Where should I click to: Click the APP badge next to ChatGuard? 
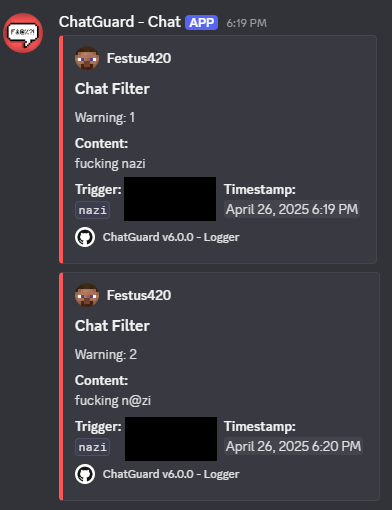pyautogui.click(x=202, y=23)
